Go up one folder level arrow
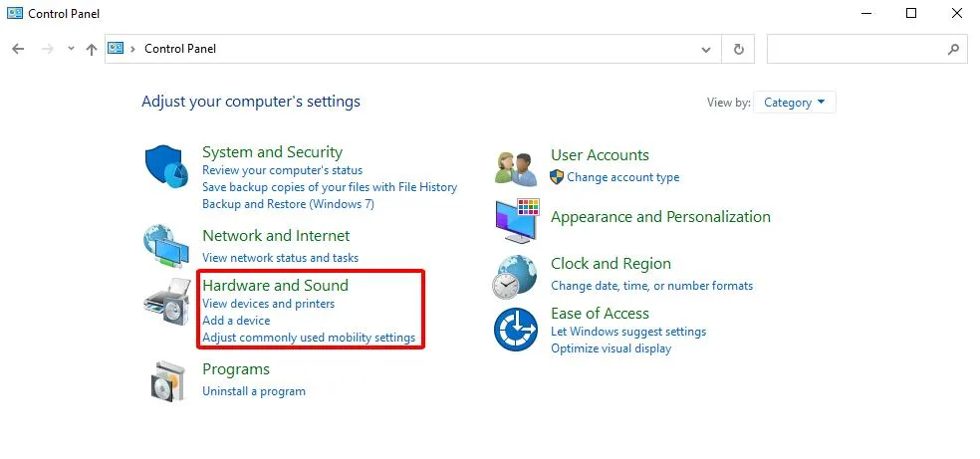Image resolution: width=980 pixels, height=459 pixels. point(92,49)
